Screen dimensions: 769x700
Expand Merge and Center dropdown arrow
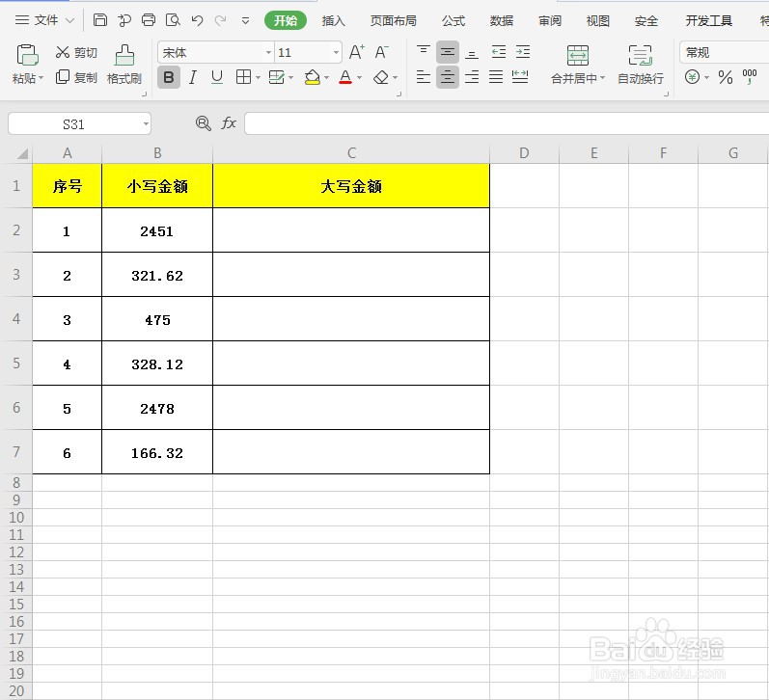(603, 77)
